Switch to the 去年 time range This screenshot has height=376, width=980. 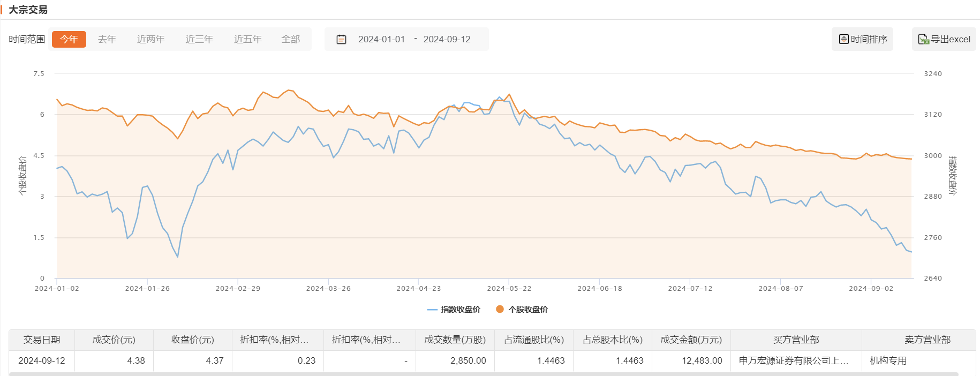click(107, 39)
